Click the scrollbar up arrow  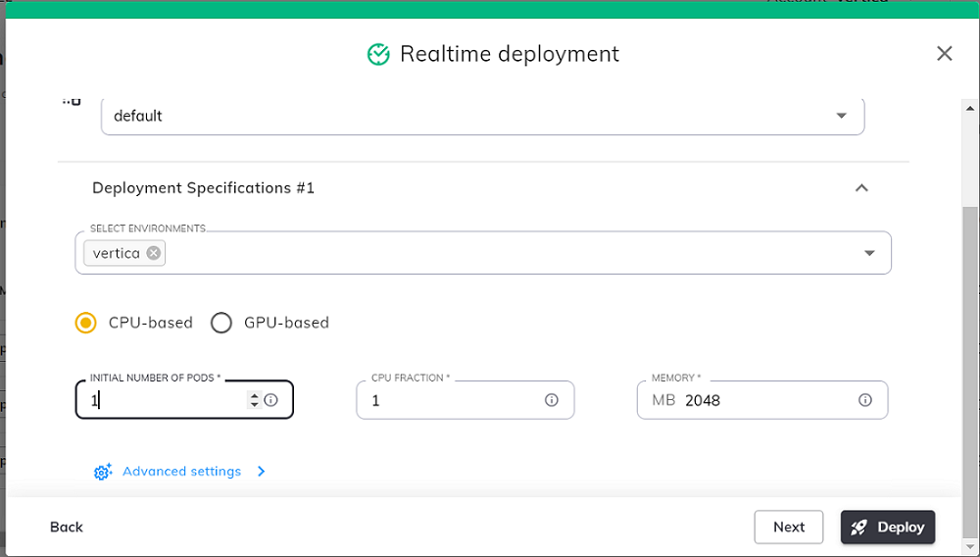coord(970,108)
